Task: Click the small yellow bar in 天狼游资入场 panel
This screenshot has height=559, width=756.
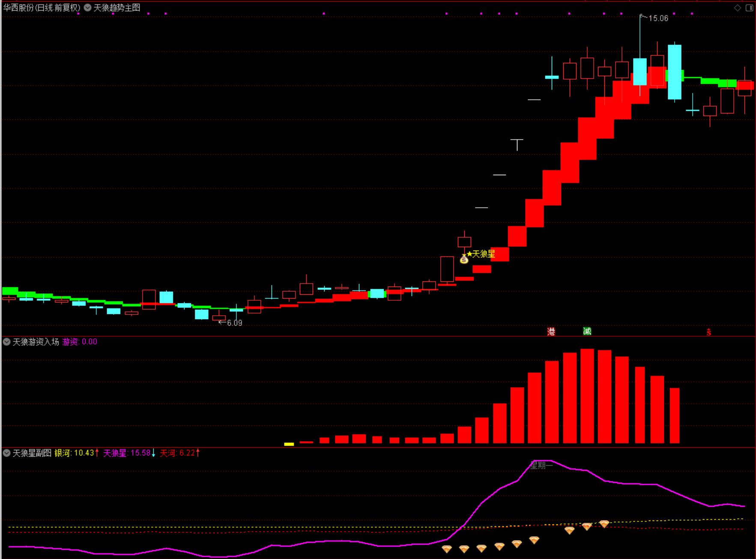Action: pos(289,444)
